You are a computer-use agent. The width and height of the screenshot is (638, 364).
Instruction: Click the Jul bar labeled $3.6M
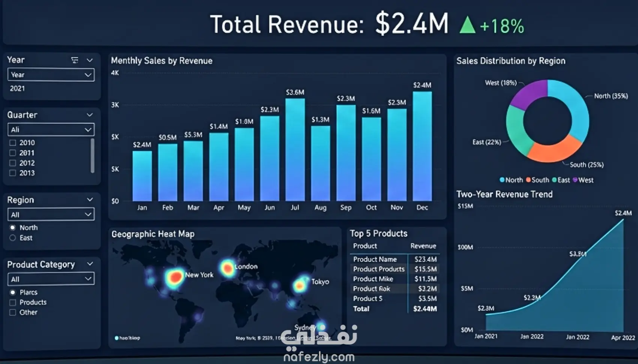point(295,149)
